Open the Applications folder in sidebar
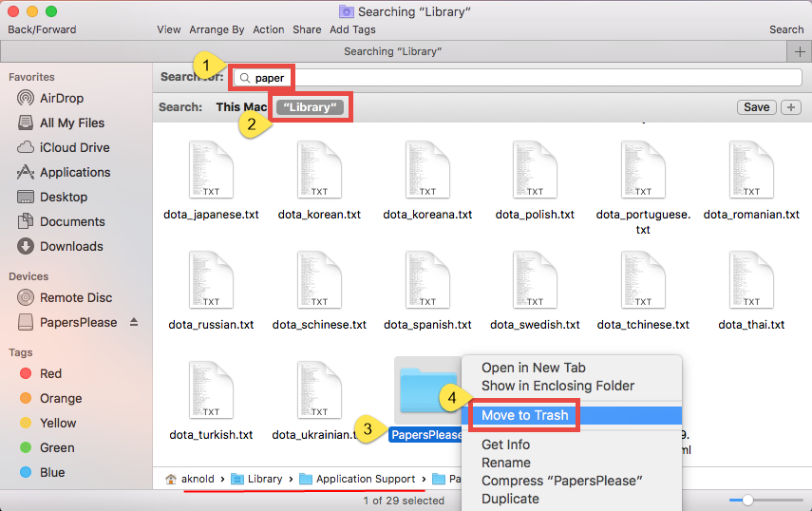The width and height of the screenshot is (812, 511). (74, 172)
